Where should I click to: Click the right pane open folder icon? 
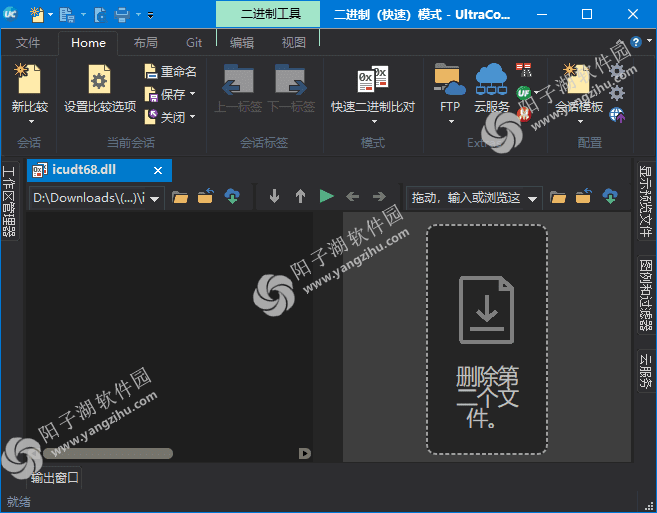pyautogui.click(x=558, y=197)
